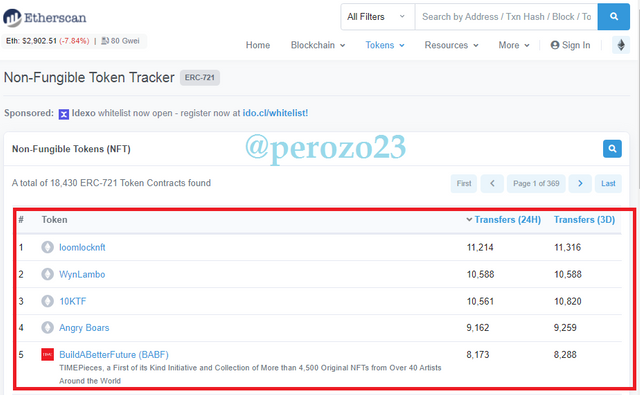Screen dimensions: 640x395
Task: Click the 8,173 transfers value
Action: pyautogui.click(x=478, y=355)
